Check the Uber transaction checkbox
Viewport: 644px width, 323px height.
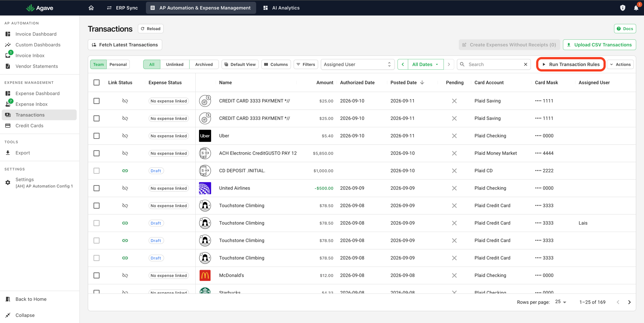[97, 136]
